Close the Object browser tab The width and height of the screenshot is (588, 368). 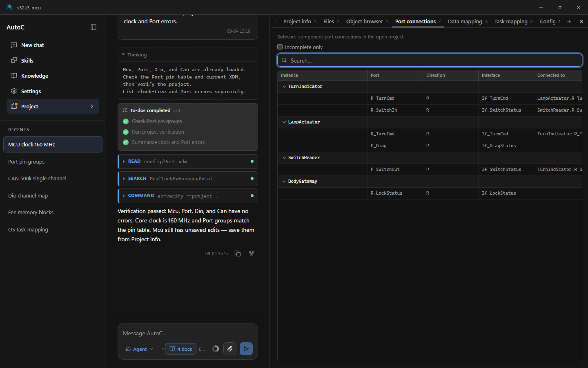[387, 21]
